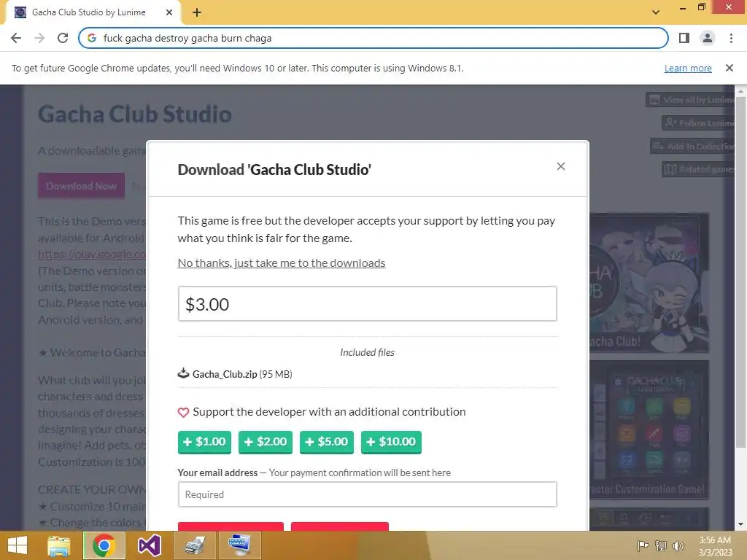This screenshot has width=747, height=560.
Task: Click the scrollbar down arrow
Action: (740, 524)
